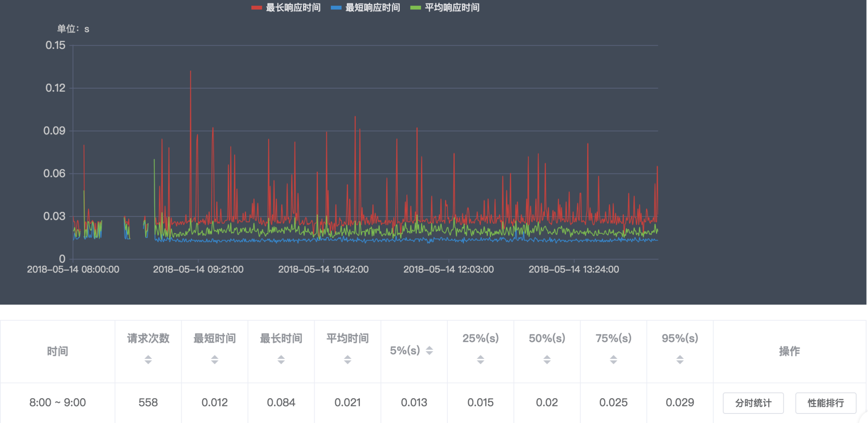Sort by 50%(s) percentile arrows

point(547,360)
